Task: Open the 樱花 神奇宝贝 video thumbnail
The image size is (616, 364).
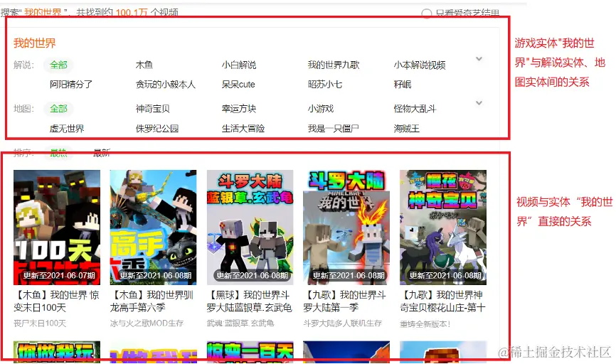Action: coord(443,227)
